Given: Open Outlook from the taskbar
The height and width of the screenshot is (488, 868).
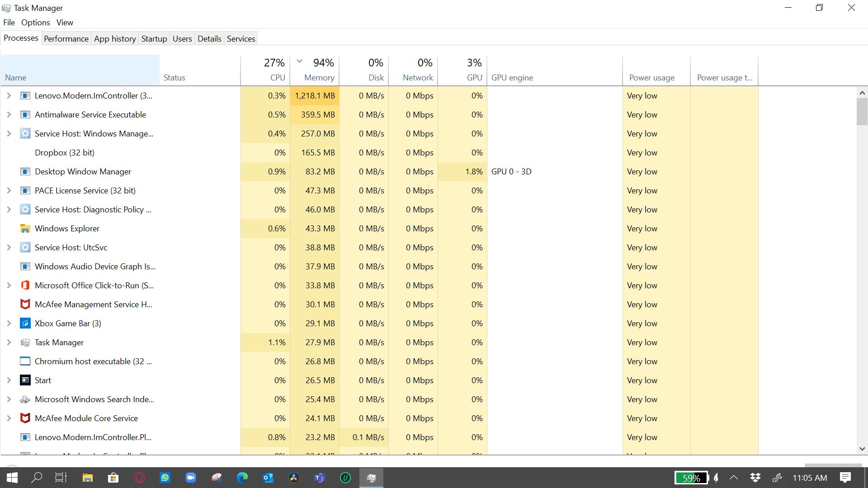Looking at the screenshot, I should click(268, 478).
